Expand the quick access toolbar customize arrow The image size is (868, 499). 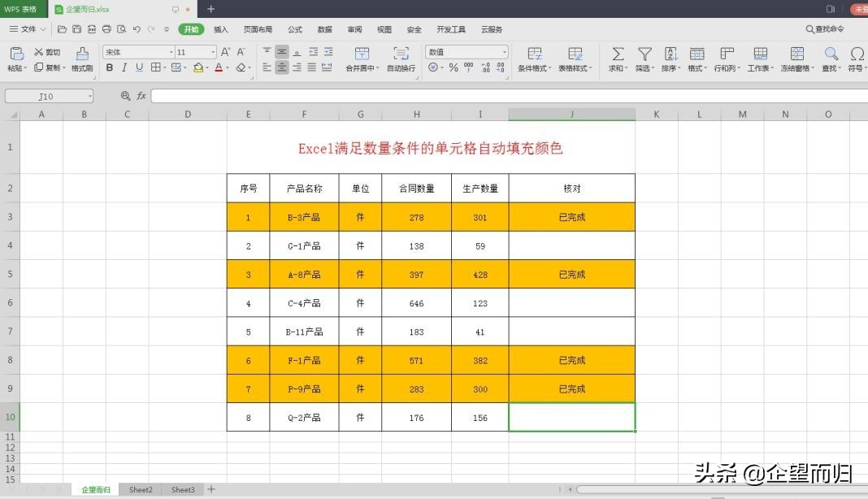[167, 29]
